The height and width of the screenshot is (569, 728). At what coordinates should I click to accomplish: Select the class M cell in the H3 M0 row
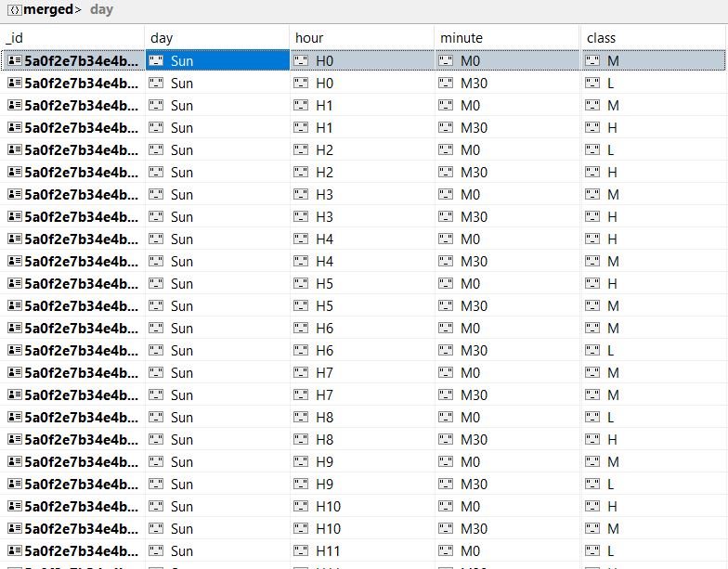click(654, 194)
